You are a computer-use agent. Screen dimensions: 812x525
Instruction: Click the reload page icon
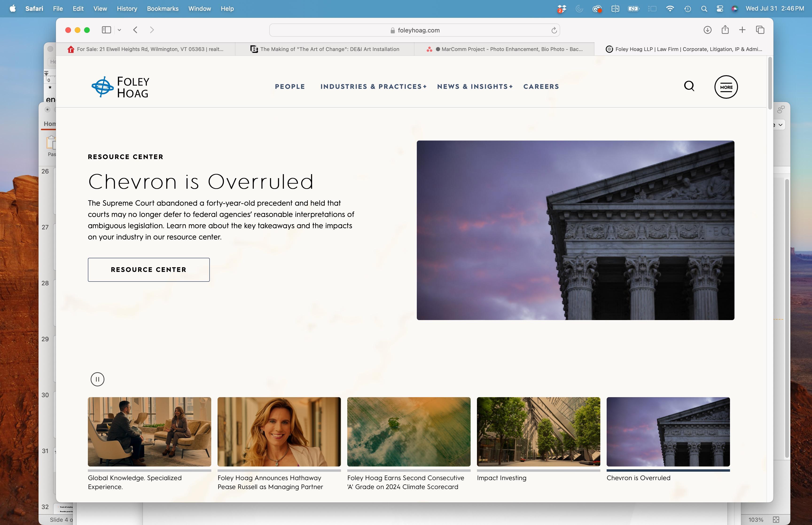pyautogui.click(x=554, y=30)
